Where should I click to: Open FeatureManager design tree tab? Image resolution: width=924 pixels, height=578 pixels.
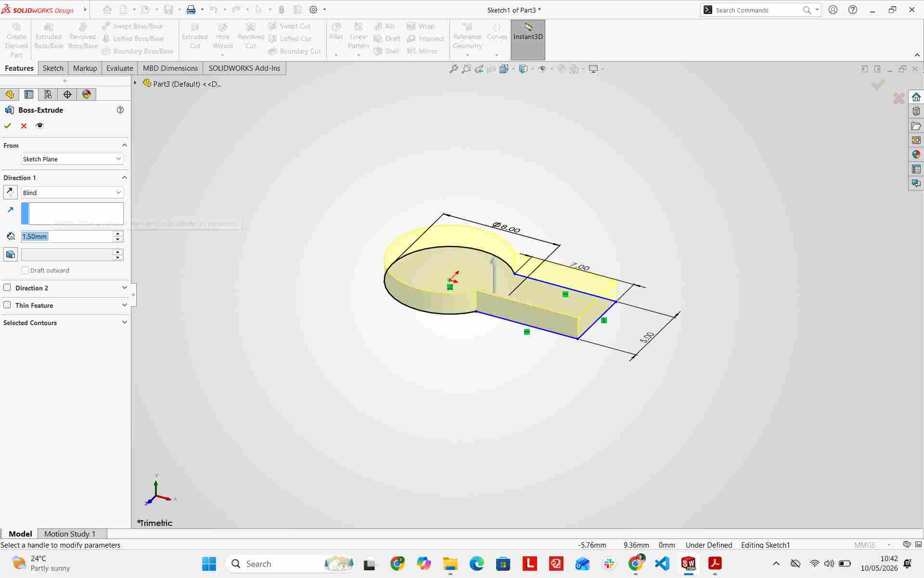(x=10, y=94)
